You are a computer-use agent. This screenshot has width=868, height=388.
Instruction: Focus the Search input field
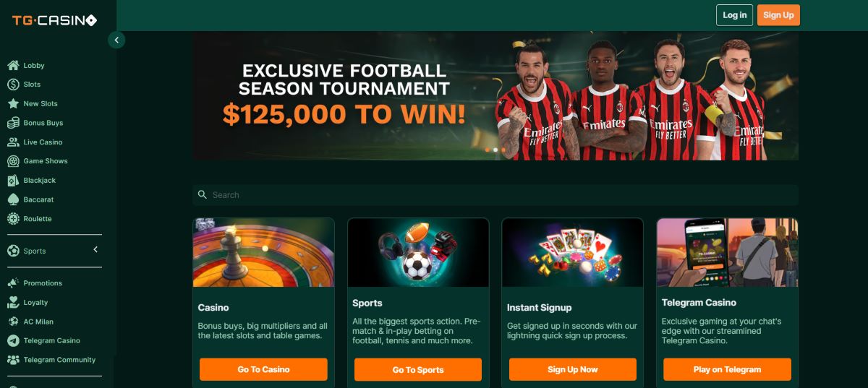(495, 195)
